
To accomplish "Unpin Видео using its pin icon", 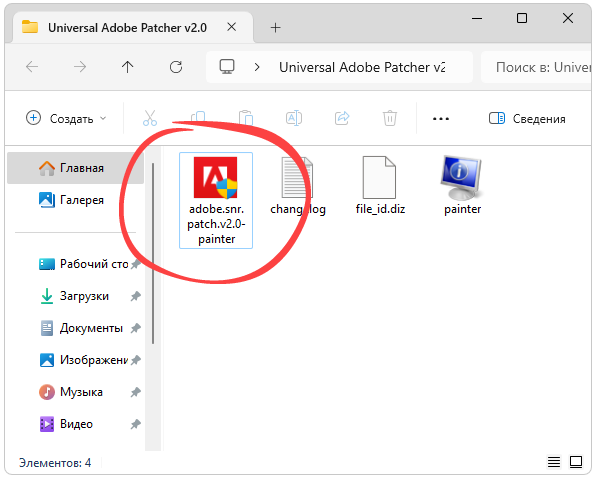I will click(136, 424).
